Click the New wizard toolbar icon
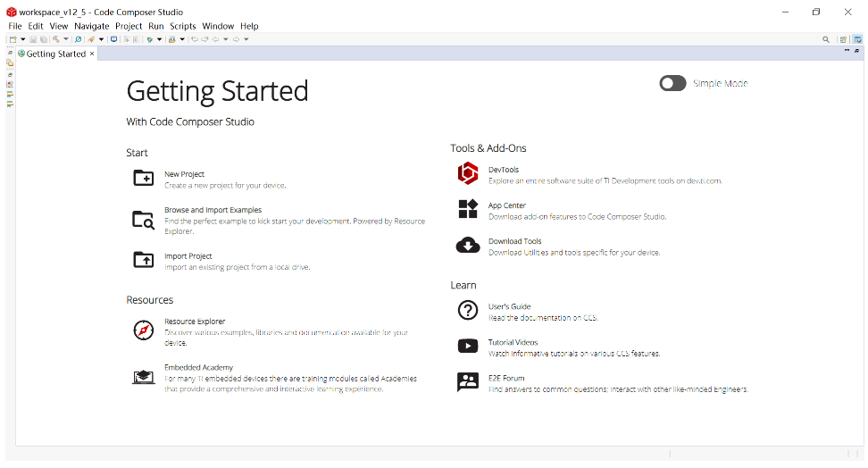This screenshot has width=868, height=468. pyautogui.click(x=13, y=39)
